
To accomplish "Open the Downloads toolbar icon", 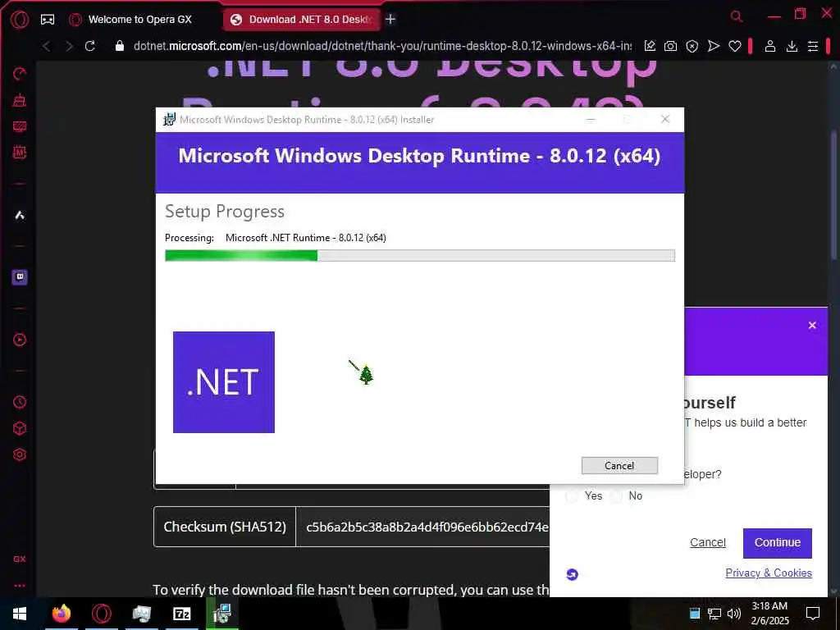I will (792, 47).
